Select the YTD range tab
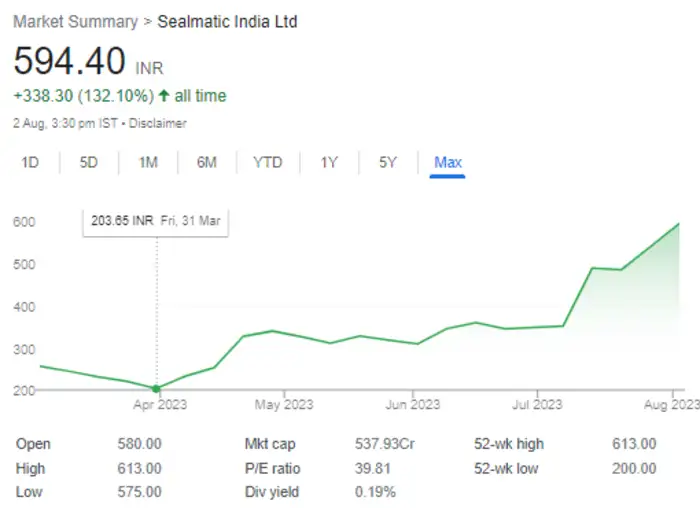The height and width of the screenshot is (508, 700). pyautogui.click(x=267, y=162)
